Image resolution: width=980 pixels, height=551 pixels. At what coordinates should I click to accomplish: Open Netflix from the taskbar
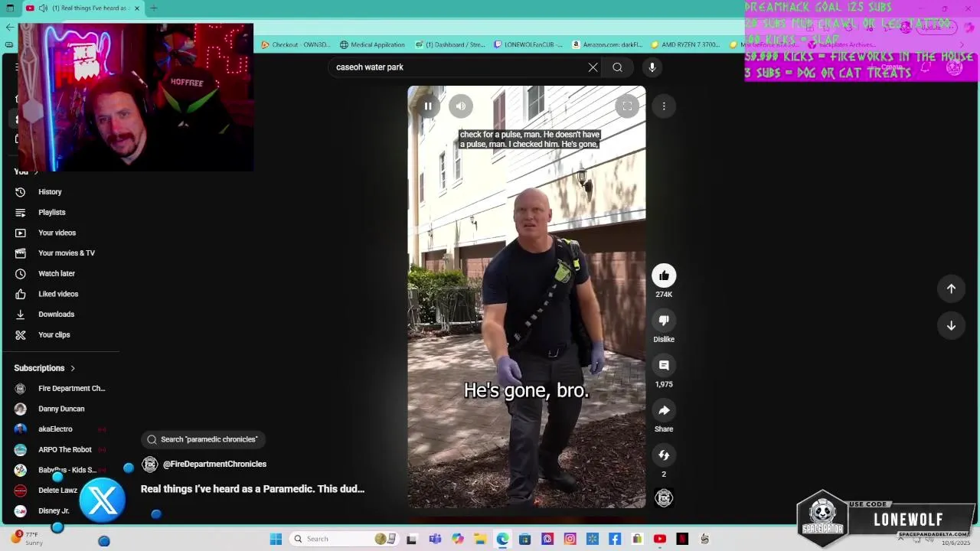[x=682, y=539]
